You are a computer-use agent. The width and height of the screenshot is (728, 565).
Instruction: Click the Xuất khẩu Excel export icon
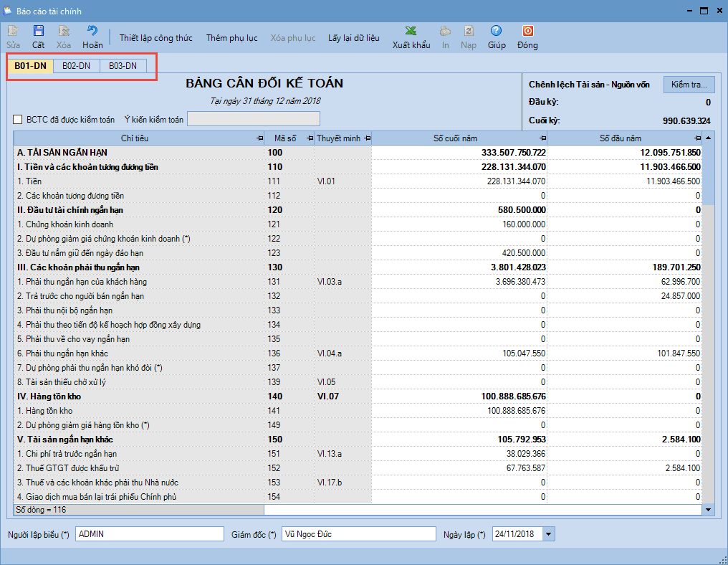pos(411,31)
